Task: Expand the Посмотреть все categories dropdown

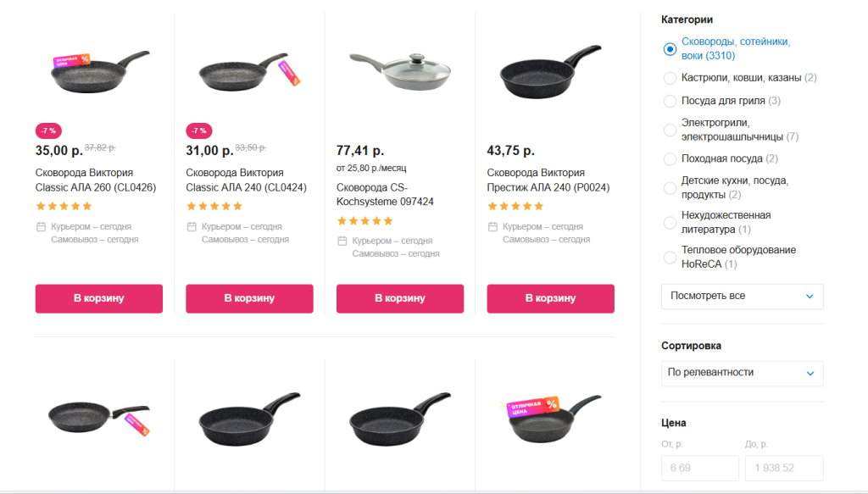Action: tap(742, 297)
